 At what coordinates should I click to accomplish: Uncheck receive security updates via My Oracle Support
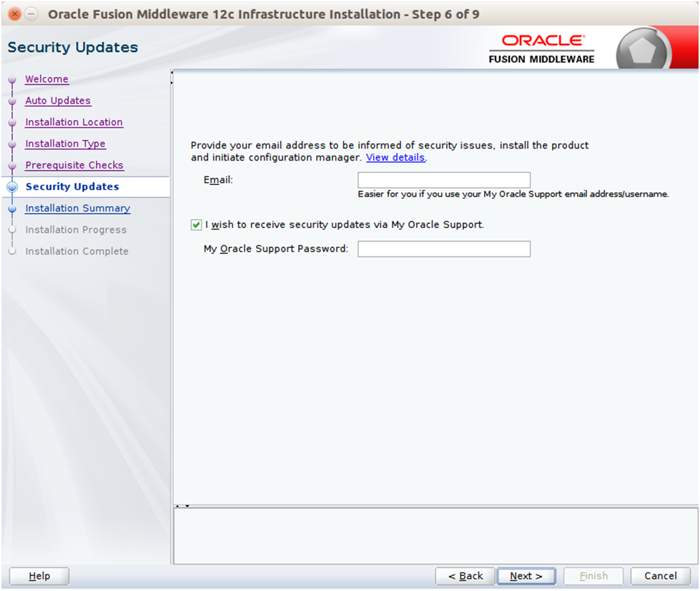196,225
